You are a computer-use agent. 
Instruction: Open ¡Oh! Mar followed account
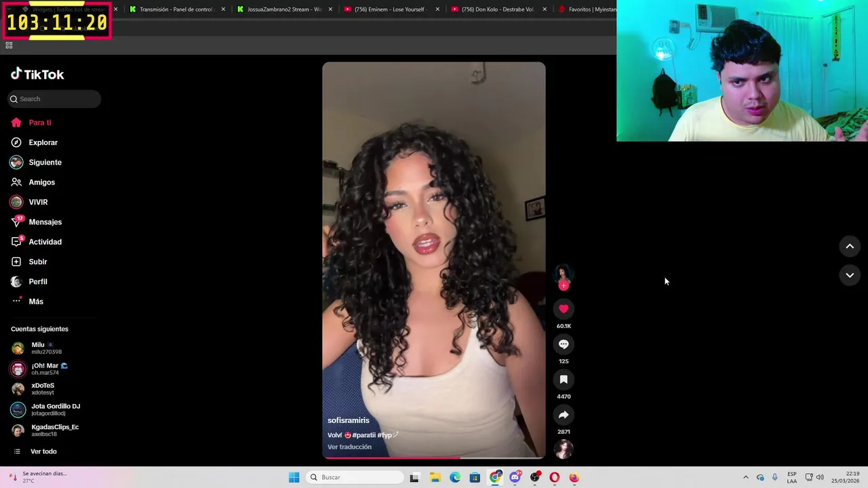point(40,369)
